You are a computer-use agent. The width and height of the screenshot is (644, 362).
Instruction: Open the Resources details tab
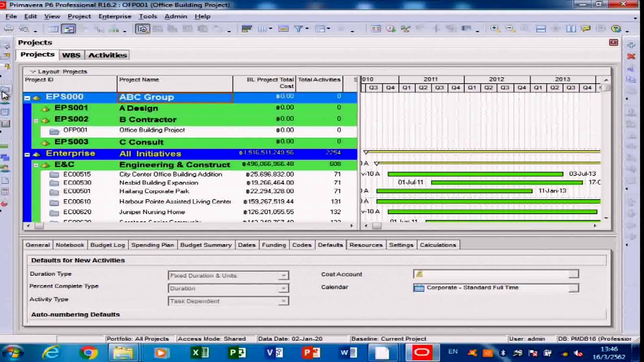click(366, 245)
